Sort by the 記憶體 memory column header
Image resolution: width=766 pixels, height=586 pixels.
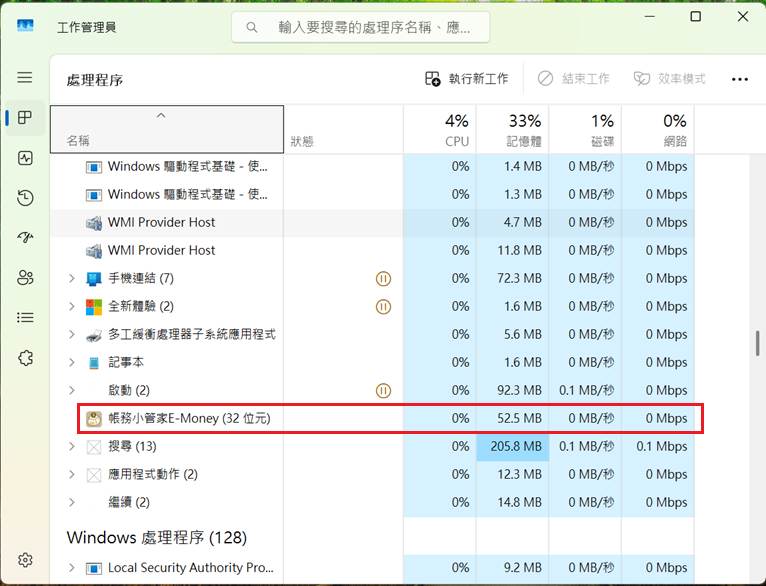click(512, 129)
